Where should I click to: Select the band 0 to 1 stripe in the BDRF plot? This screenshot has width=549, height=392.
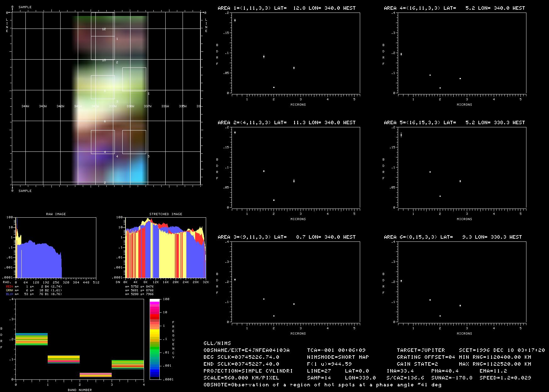(31, 339)
